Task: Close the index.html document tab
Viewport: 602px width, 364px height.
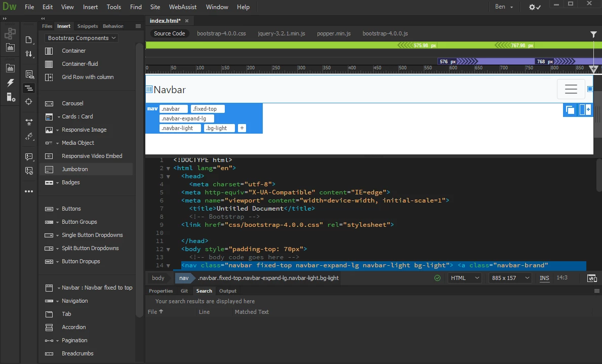Action: coord(187,21)
